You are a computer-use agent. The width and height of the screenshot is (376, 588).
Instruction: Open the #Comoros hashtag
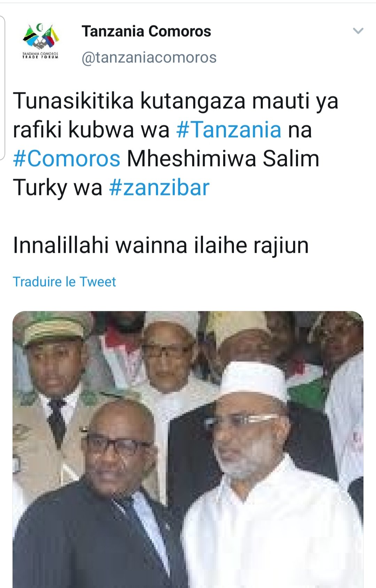pos(67,159)
